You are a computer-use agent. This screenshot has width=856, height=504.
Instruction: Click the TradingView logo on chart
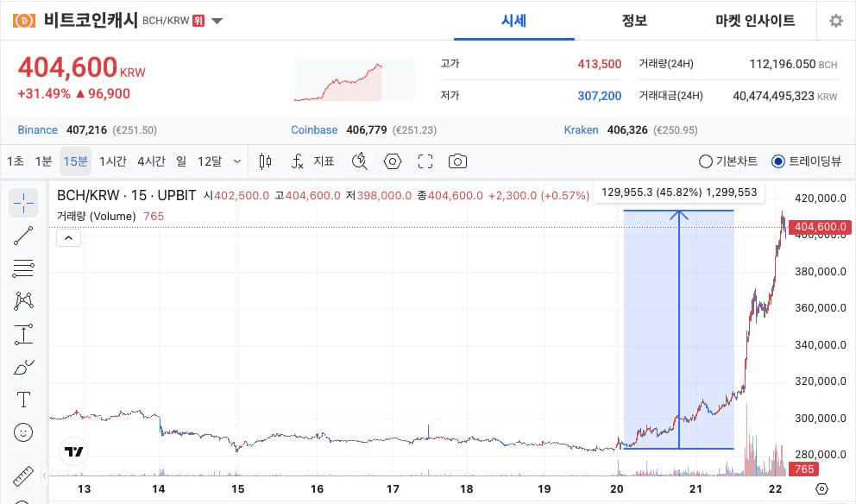(x=73, y=451)
